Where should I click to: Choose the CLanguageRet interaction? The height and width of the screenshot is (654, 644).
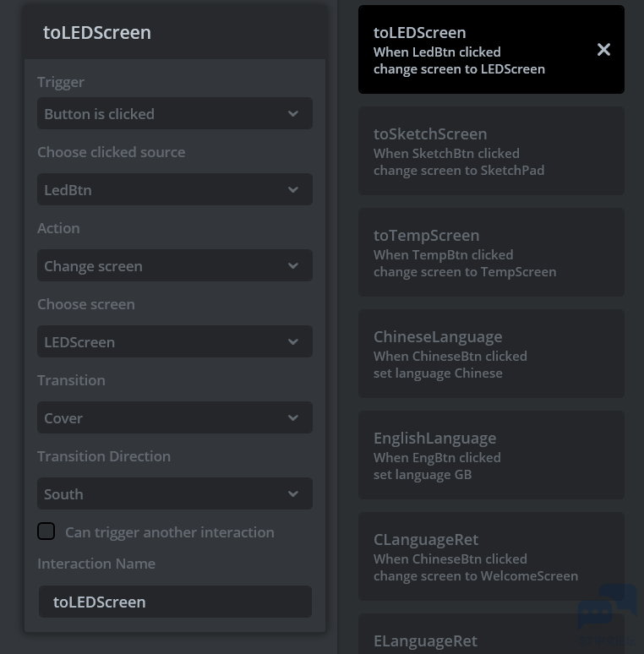coord(490,557)
